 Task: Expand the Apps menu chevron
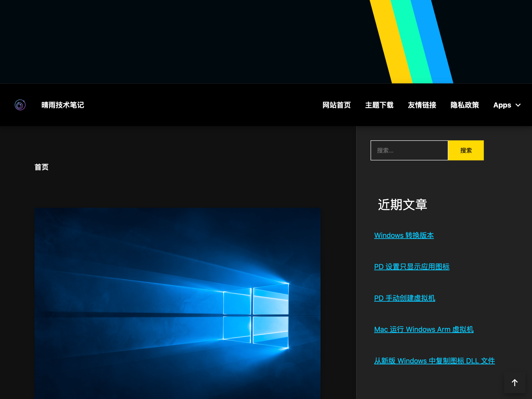tap(518, 105)
